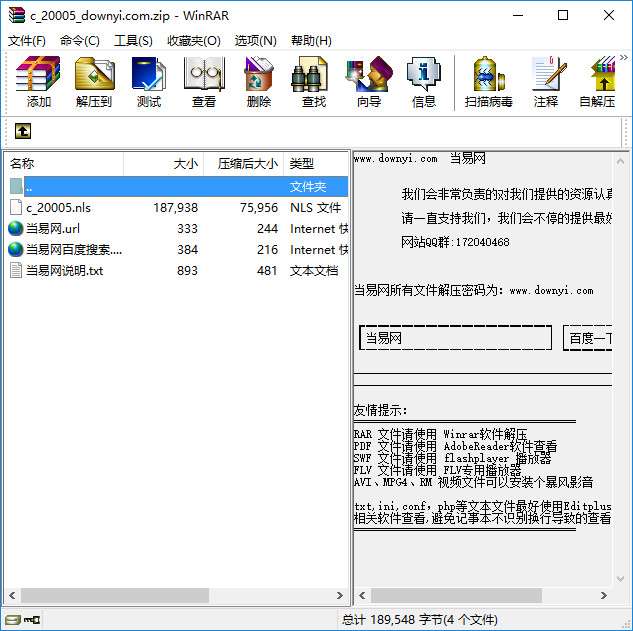
Task: Click status text 总计 189,548 字节
Action: [x=420, y=619]
